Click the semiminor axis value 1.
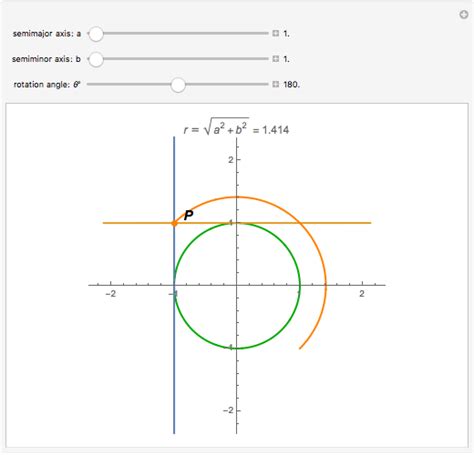474x455 pixels. tap(286, 59)
